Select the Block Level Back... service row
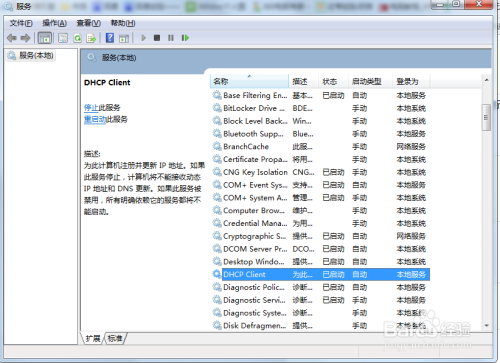500x363 pixels. click(x=321, y=121)
